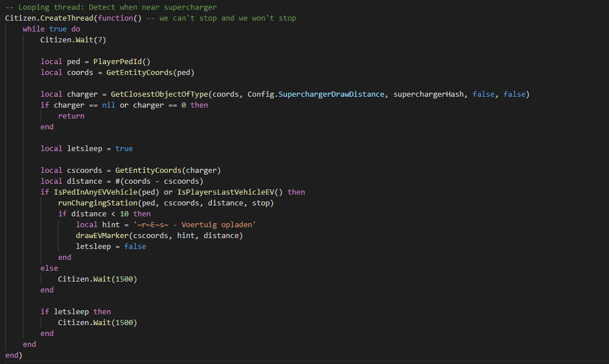Click the 'if distance < 10 then' condition
The width and height of the screenshot is (609, 364).
pos(104,213)
